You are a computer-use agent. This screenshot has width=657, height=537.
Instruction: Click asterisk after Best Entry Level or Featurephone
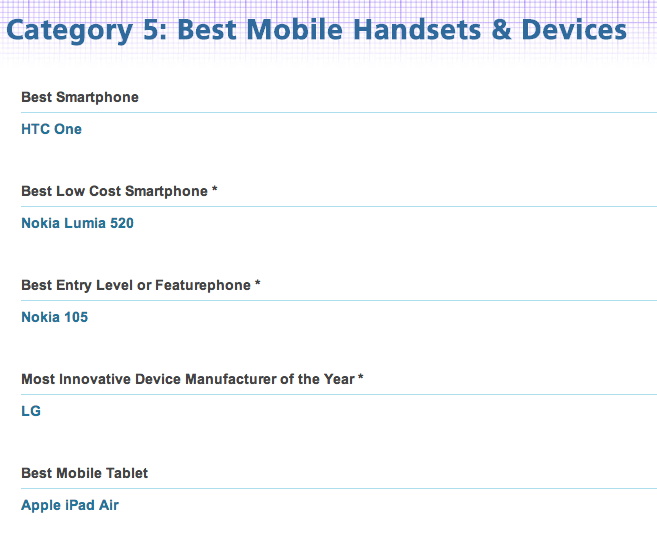point(258,283)
